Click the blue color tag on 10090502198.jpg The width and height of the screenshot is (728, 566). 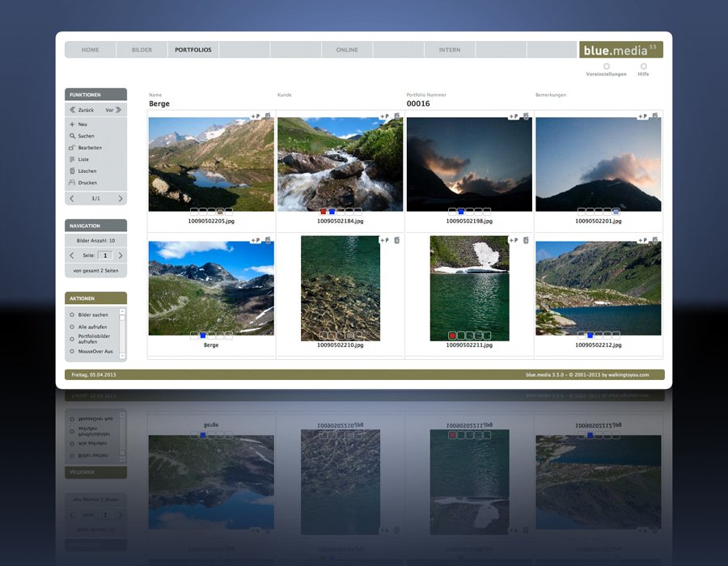[461, 212]
